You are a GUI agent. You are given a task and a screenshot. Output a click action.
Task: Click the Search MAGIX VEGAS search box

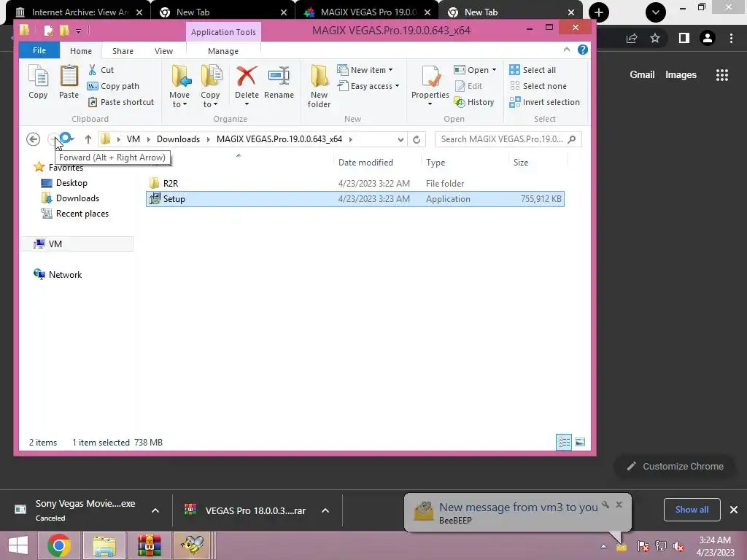pos(508,139)
